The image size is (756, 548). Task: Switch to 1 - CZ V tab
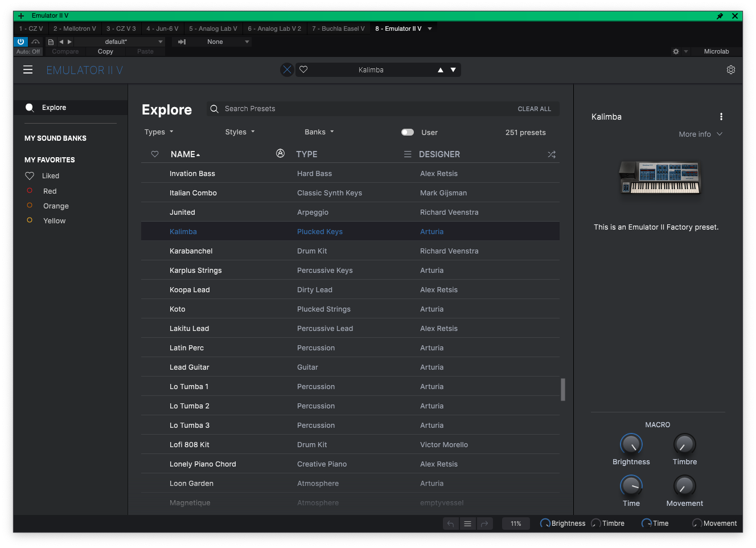point(31,28)
